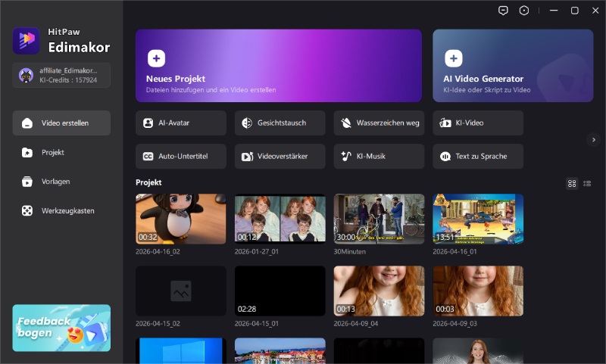606x364 pixels.
Task: Switch projects to grid view
Action: pos(572,183)
